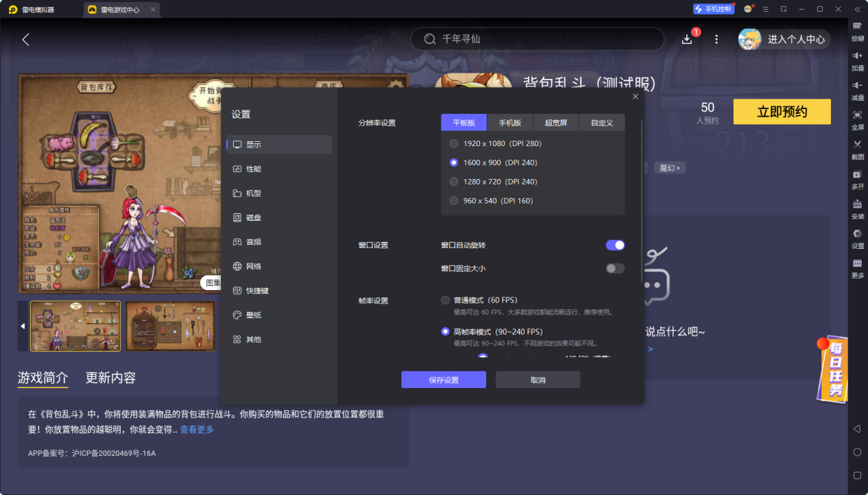Show previous screenshots with thumbnail left arrow

[23, 326]
